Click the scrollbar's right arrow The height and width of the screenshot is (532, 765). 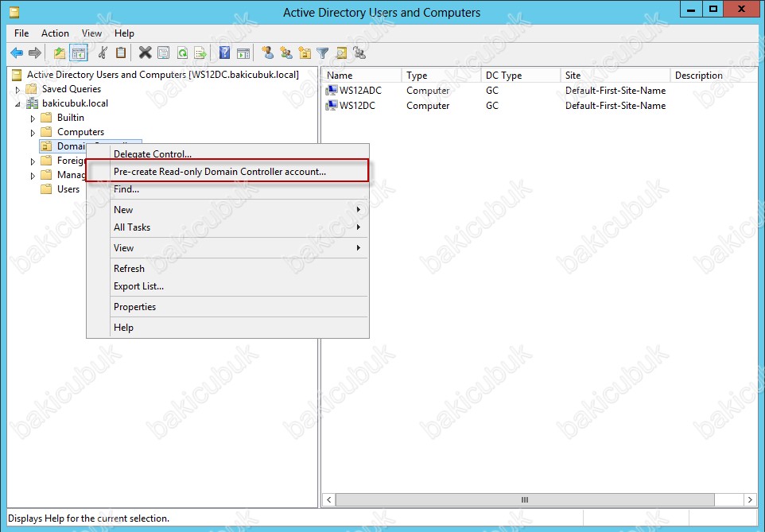pyautogui.click(x=750, y=499)
